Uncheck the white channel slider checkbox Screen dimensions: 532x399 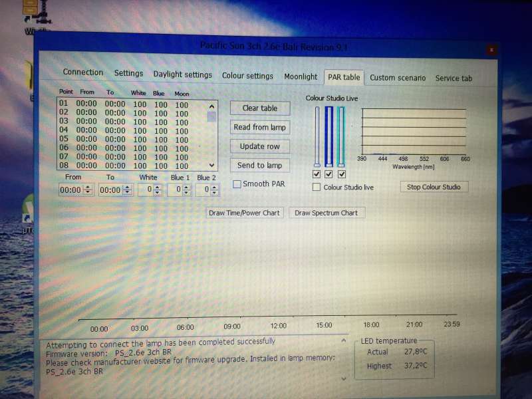tap(317, 174)
